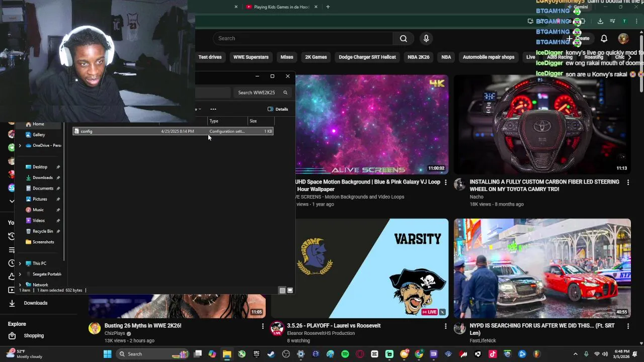Open the UHD Space Motion Background video title

pyautogui.click(x=368, y=186)
